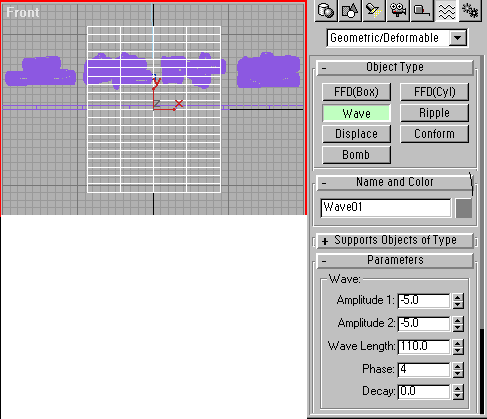Click the Phase value field

pyautogui.click(x=424, y=369)
